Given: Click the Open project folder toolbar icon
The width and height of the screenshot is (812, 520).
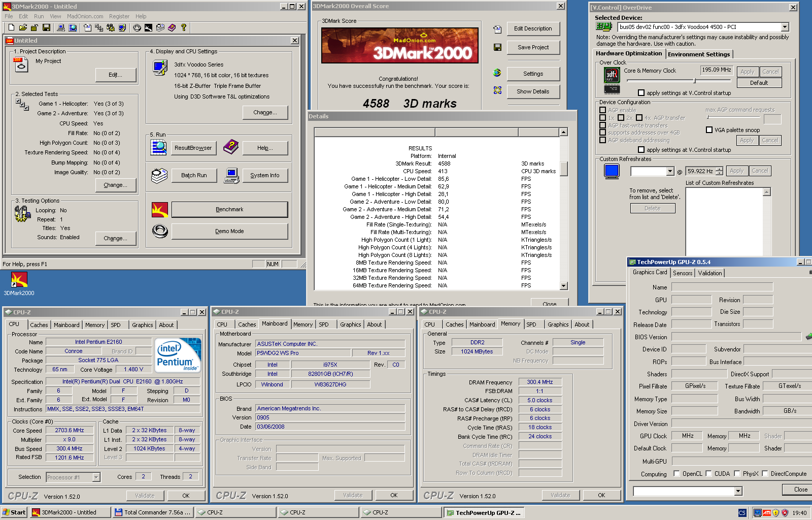Looking at the screenshot, I should pyautogui.click(x=23, y=27).
